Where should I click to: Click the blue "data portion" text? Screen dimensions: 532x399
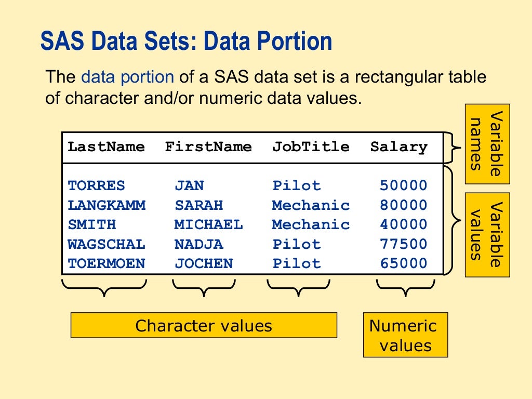[x=127, y=77]
